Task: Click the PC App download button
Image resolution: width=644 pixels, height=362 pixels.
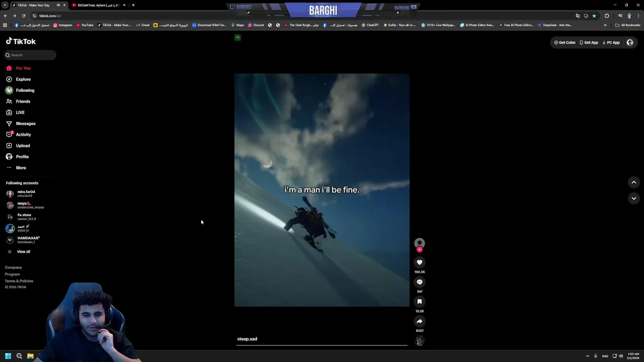Action: (x=611, y=43)
